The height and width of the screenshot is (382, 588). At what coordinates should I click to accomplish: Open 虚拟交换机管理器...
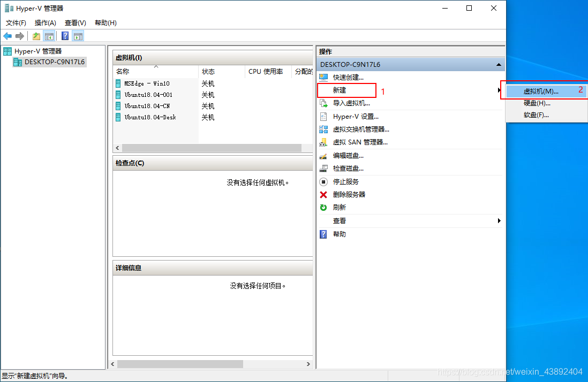point(361,129)
